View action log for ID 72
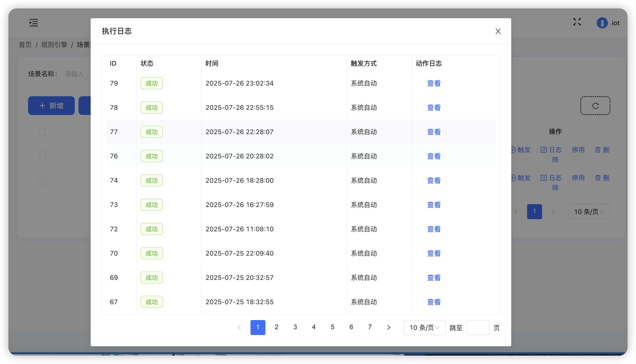The width and height of the screenshot is (636, 364). pos(433,229)
